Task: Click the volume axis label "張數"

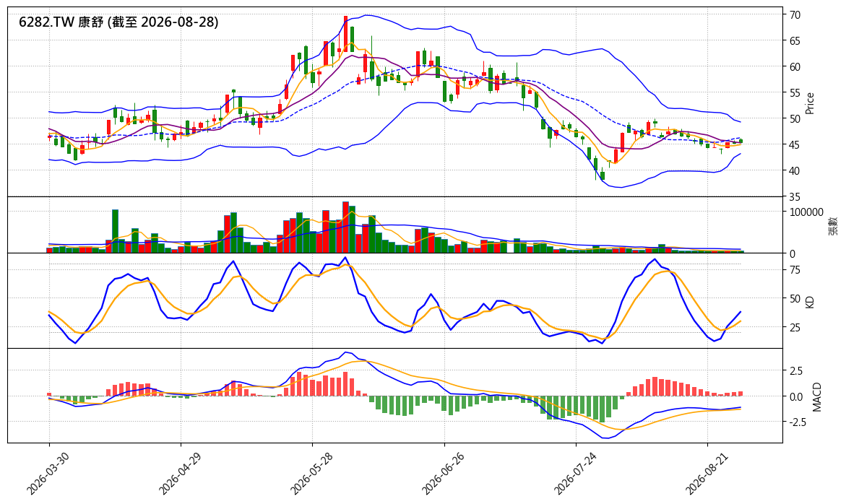Action: (834, 225)
